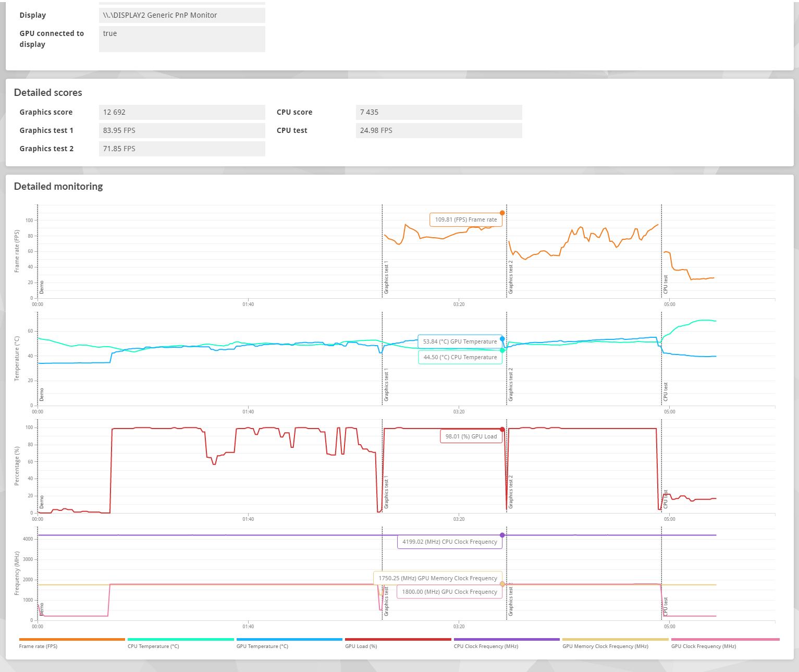Click the orange frame rate data point marker
Image resolution: width=799 pixels, height=672 pixels.
click(502, 213)
